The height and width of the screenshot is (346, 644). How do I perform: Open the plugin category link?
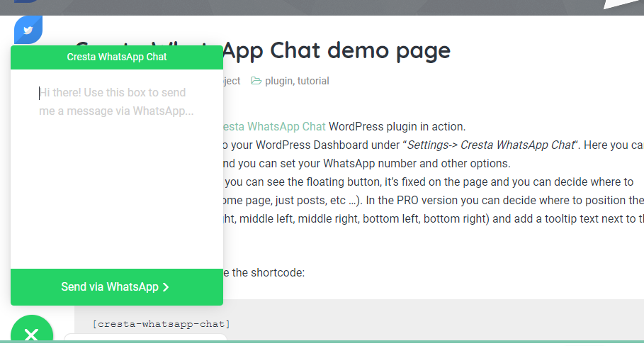(278, 81)
